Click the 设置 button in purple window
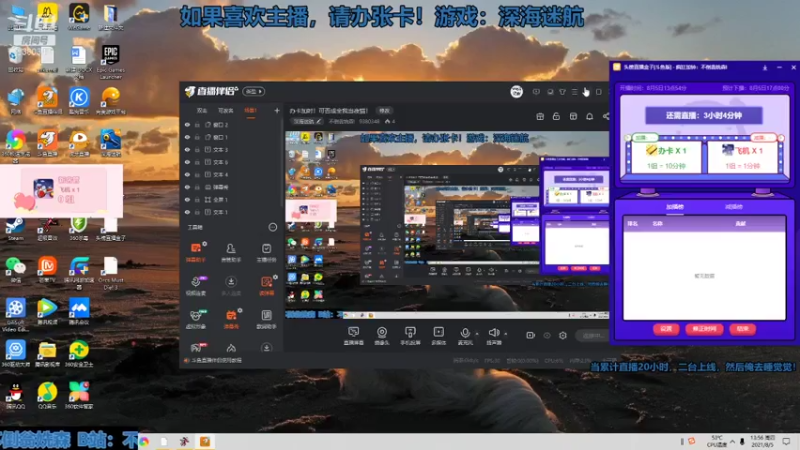800x450 pixels. point(666,329)
